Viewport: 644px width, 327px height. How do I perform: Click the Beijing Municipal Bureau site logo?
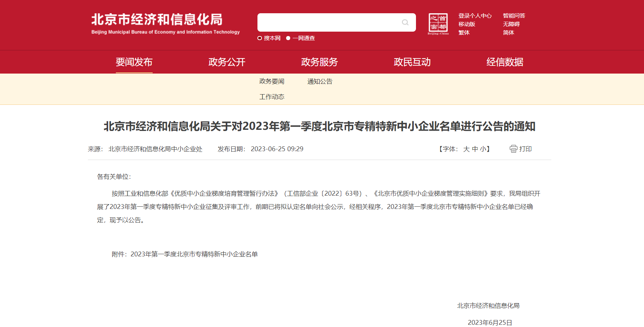pos(165,24)
